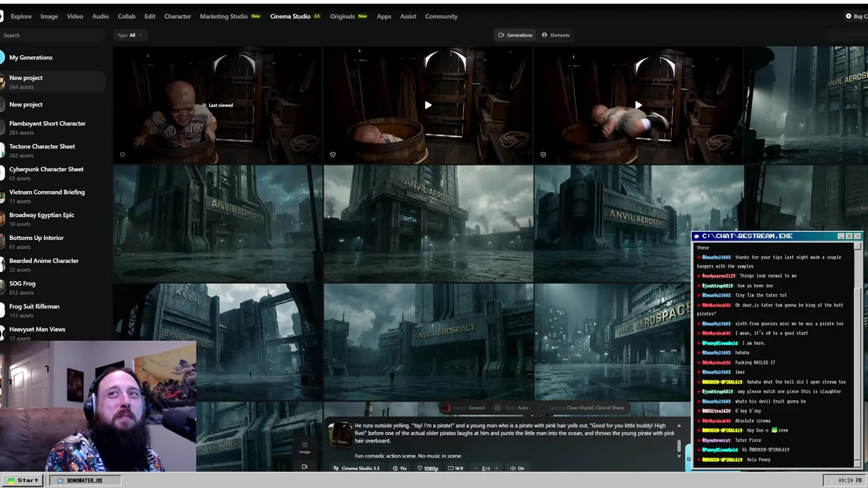This screenshot has width=868, height=488.
Task: Open the Image menu item
Action: click(49, 16)
